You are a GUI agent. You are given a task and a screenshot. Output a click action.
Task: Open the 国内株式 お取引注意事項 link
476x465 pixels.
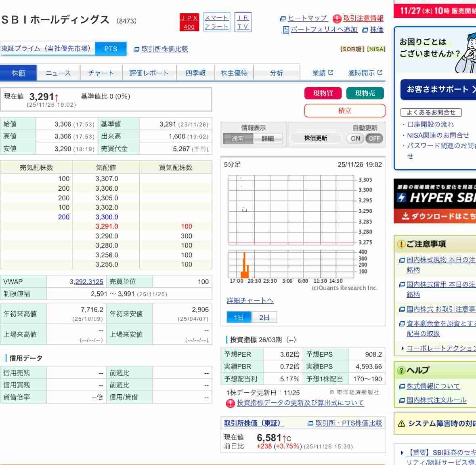point(441,309)
